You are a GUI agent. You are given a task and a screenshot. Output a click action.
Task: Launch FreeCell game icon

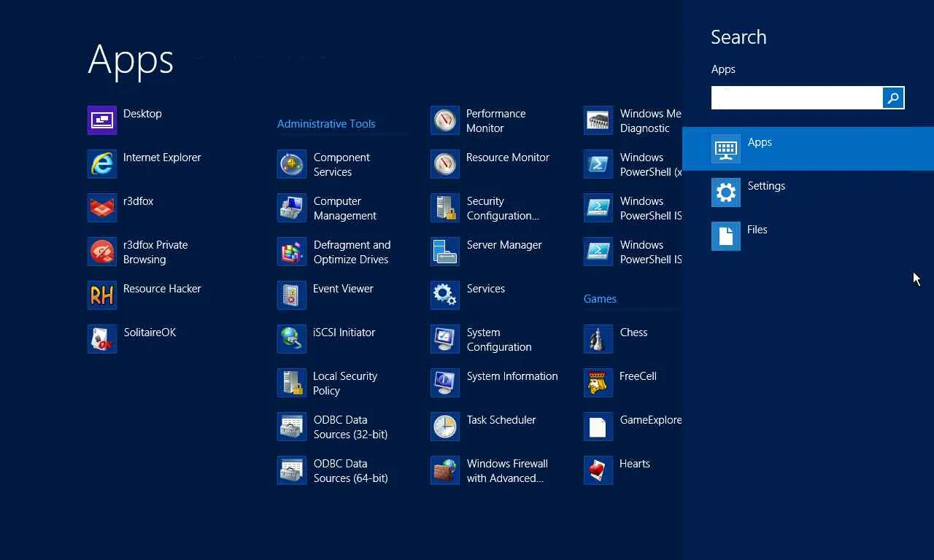tap(598, 383)
